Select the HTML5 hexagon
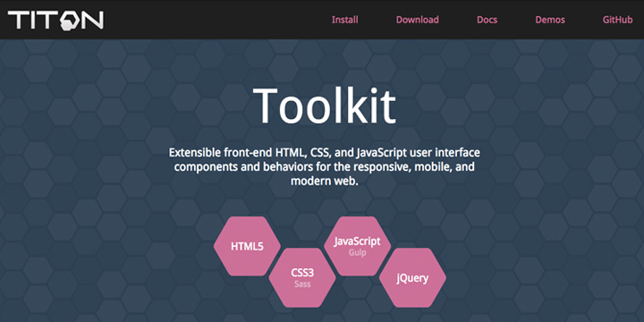Screen dimensions: 644x322 point(247,247)
